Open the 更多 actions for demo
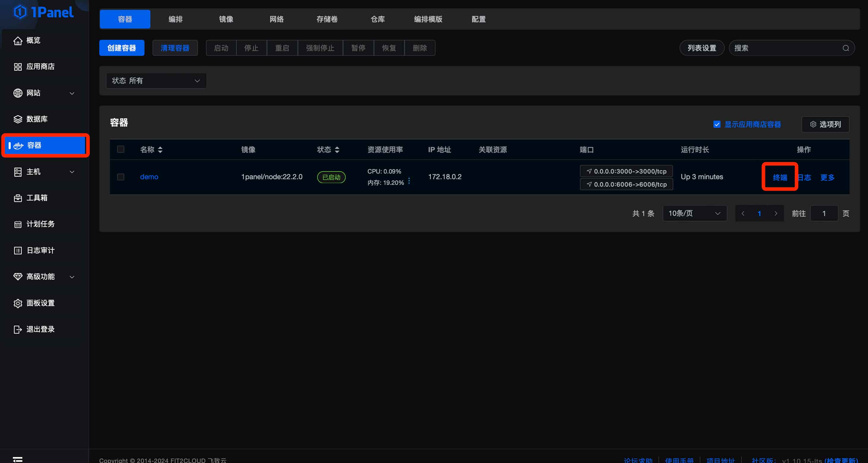868x463 pixels. (827, 177)
